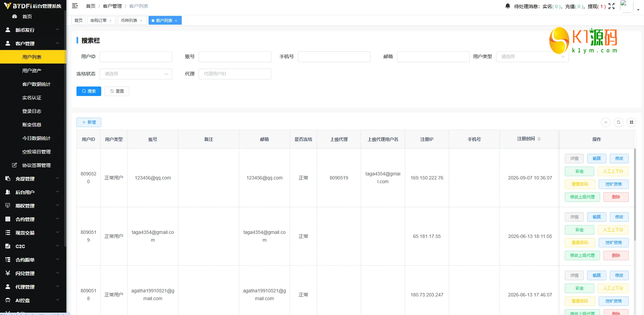Click 详情 for user 123456@qq.com
Screen dimensions: 644x315
click(x=574, y=159)
